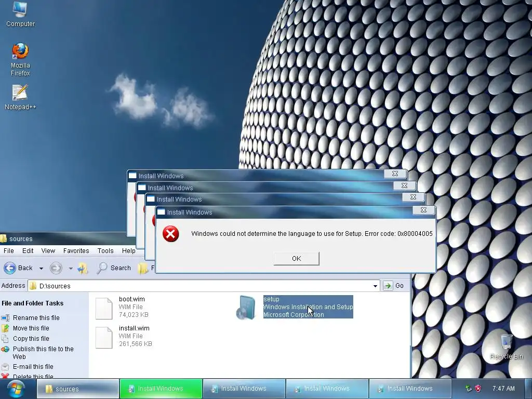Click the Folders toolbar icon
Image resolution: width=532 pixels, height=399 pixels.
pyautogui.click(x=143, y=268)
